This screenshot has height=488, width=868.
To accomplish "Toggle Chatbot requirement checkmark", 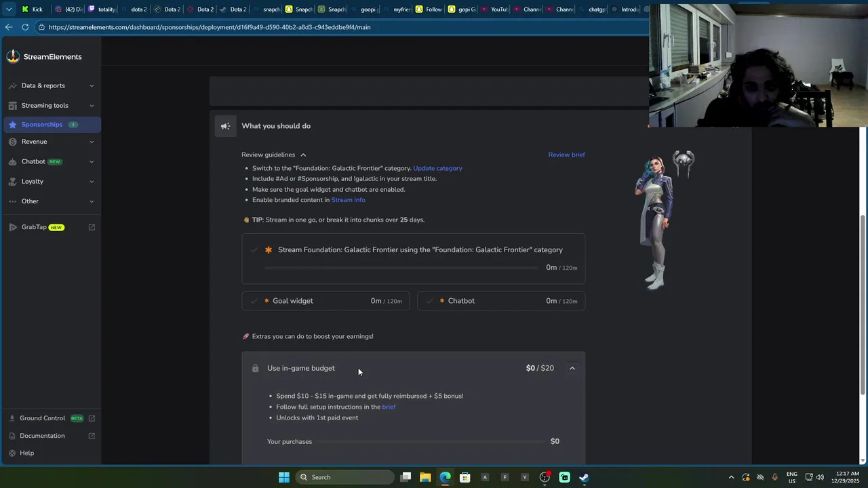I will [429, 301].
